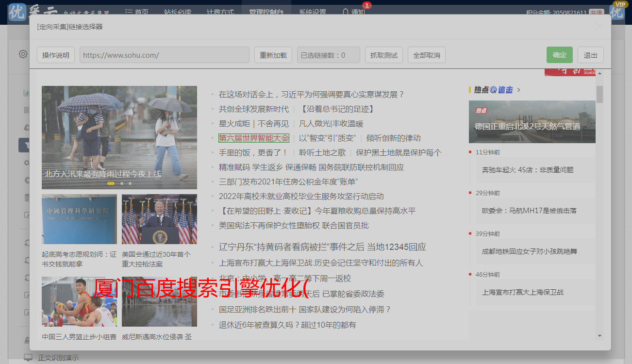This screenshot has width=632, height=364.
Task: Open 管理控制台 menu item
Action: (x=266, y=12)
